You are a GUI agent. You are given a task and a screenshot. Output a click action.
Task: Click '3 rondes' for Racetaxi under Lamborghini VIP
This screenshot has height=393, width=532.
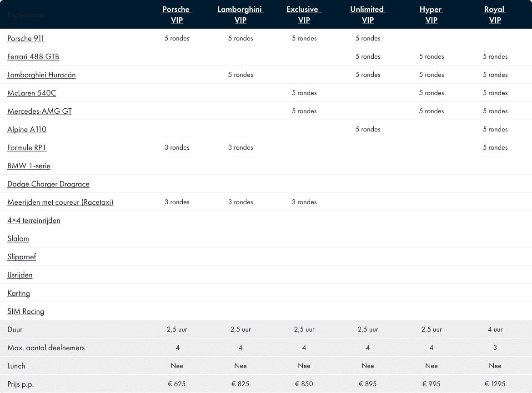241,202
